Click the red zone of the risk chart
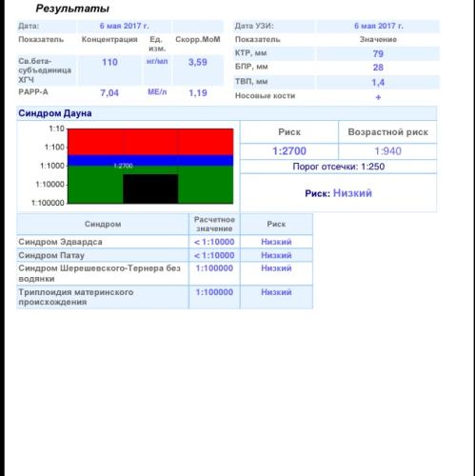 [150, 142]
